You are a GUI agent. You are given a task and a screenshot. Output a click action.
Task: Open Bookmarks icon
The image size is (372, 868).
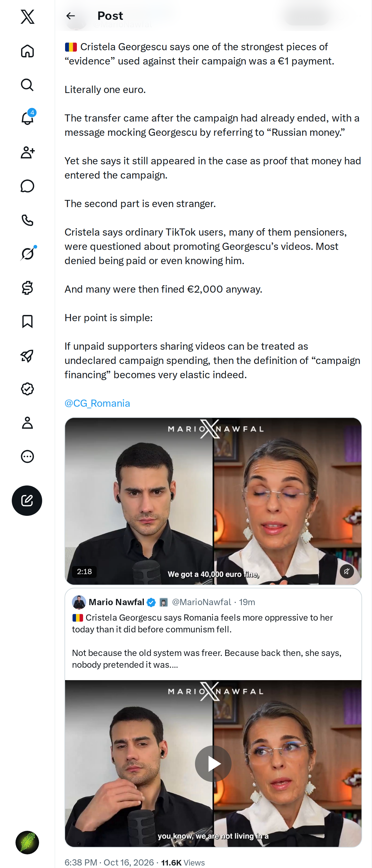pos(27,321)
